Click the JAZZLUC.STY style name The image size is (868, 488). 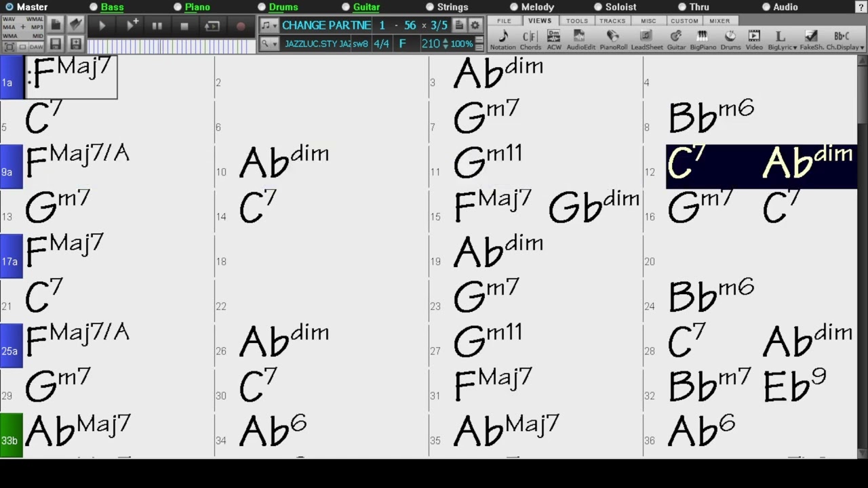(x=317, y=44)
